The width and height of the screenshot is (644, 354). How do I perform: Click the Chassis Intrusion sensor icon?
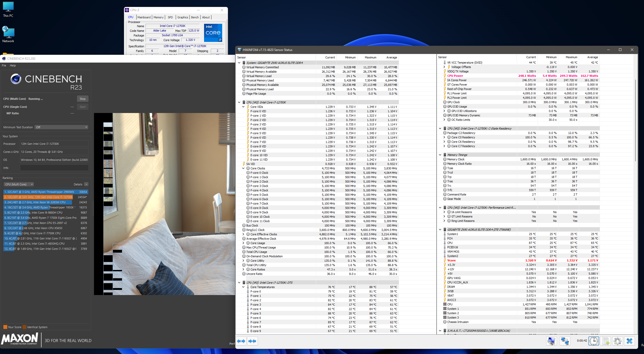point(445,322)
